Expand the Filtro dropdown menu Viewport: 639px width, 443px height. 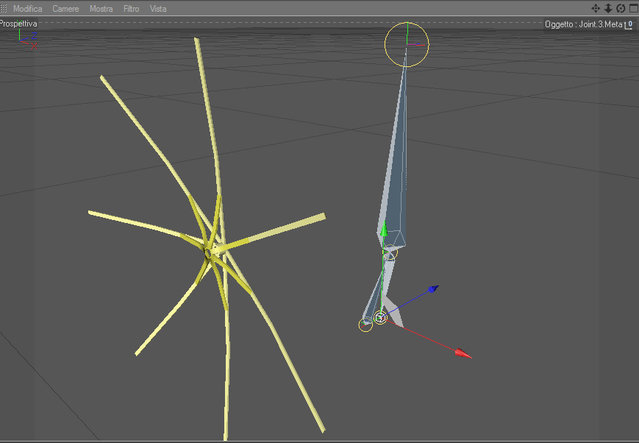click(x=131, y=9)
